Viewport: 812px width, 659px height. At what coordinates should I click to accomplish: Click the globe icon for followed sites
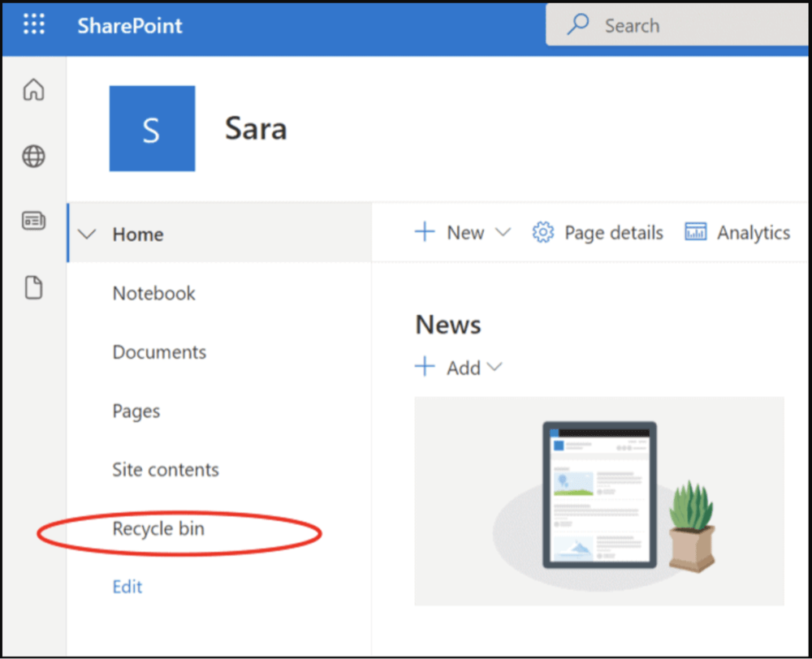(x=33, y=156)
